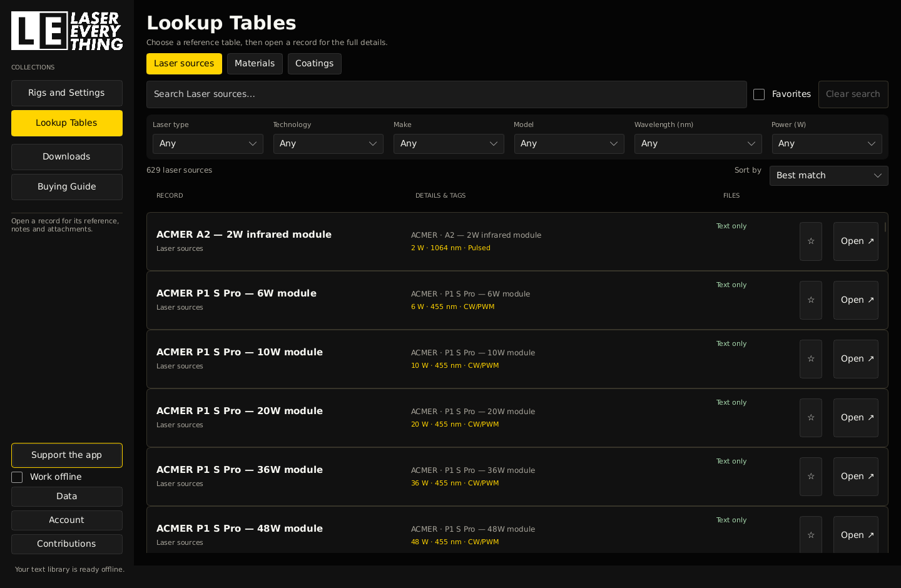Switch to the Laser sources tab
This screenshot has height=588, width=901.
point(184,64)
